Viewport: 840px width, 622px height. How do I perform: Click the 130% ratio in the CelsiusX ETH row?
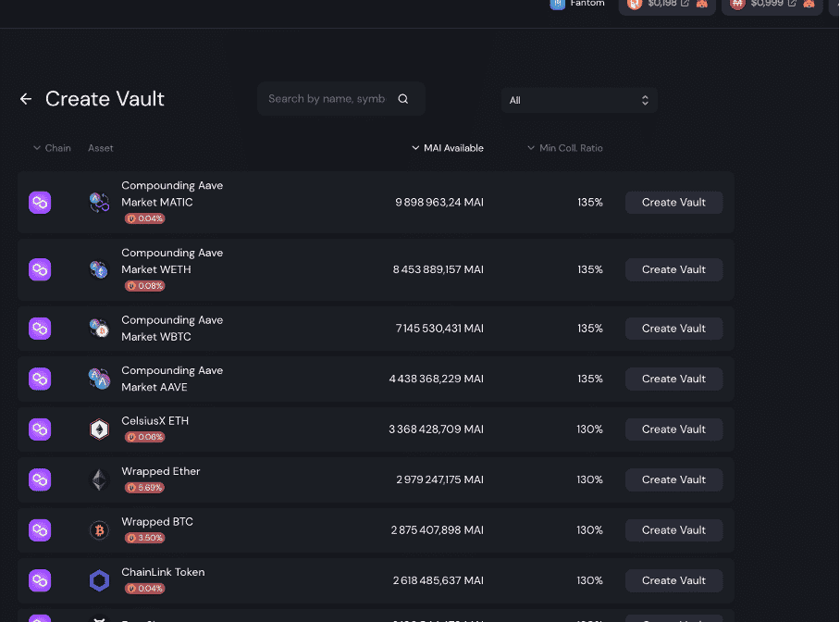click(x=589, y=429)
